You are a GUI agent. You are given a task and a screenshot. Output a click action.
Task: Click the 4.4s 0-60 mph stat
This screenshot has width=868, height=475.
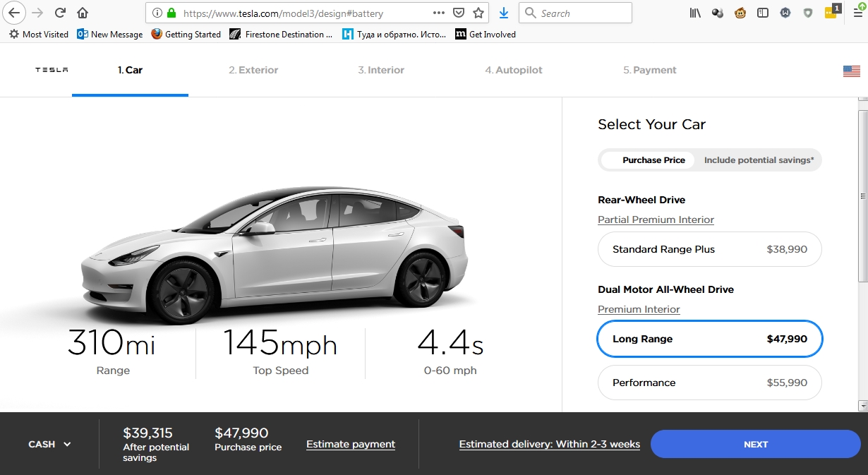click(450, 352)
